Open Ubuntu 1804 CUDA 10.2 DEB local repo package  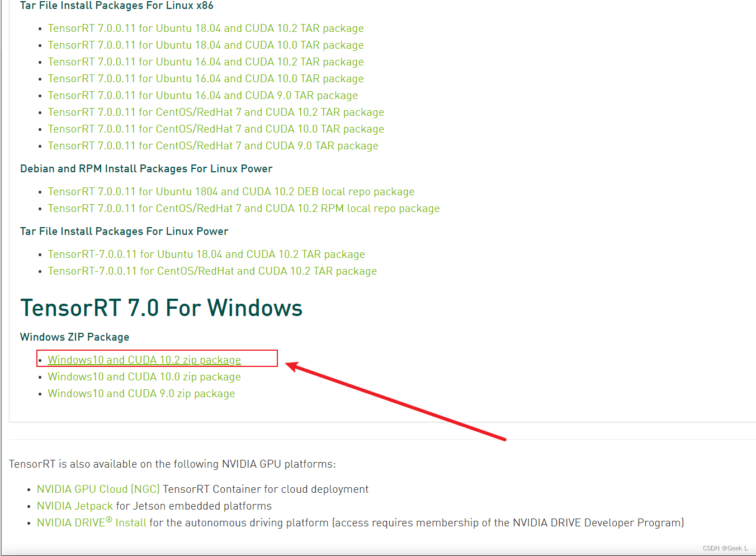[x=231, y=192]
